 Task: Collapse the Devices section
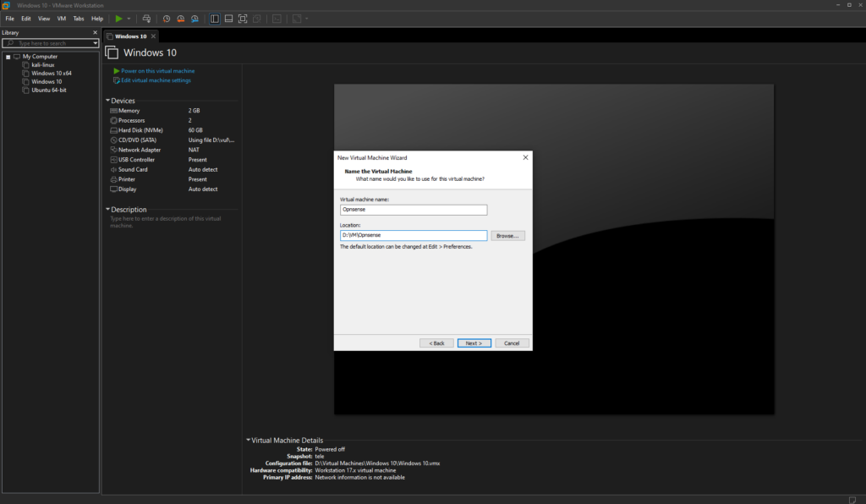pyautogui.click(x=107, y=101)
